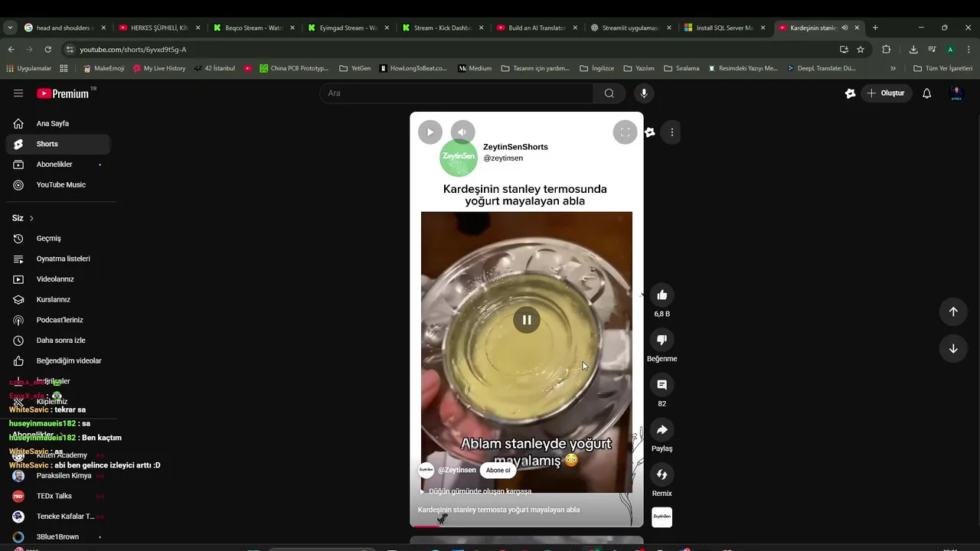Open YouTube notifications bell
980x551 pixels.
point(926,93)
